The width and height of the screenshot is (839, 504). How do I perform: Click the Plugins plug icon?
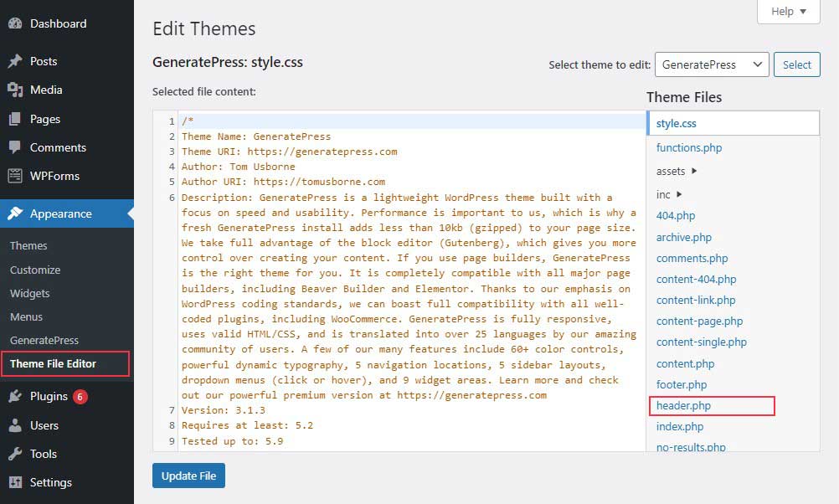tap(15, 396)
